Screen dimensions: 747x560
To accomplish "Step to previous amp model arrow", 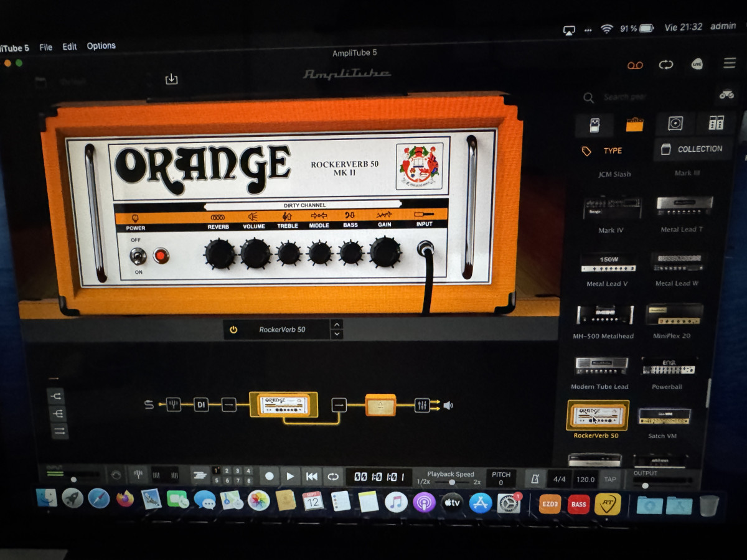I will (x=337, y=324).
